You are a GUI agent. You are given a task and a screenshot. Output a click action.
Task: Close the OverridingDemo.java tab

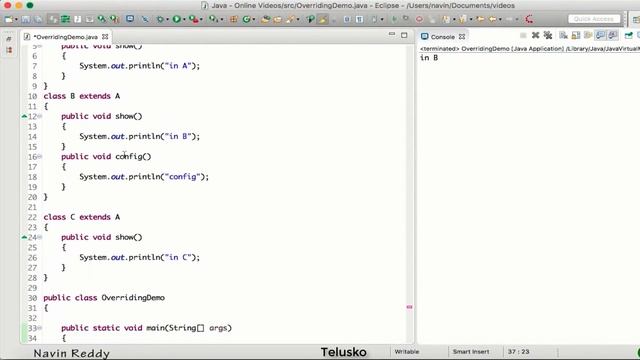[x=105, y=37]
